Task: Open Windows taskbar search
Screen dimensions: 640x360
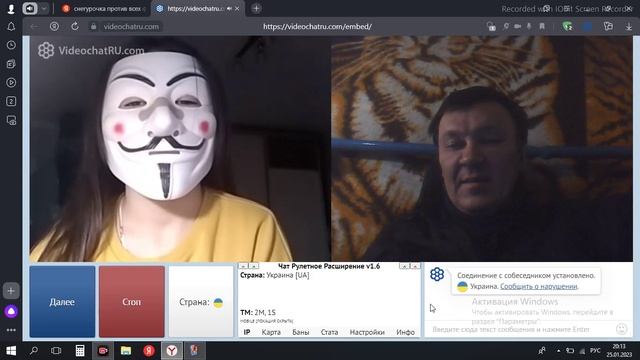Action: [x=34, y=351]
